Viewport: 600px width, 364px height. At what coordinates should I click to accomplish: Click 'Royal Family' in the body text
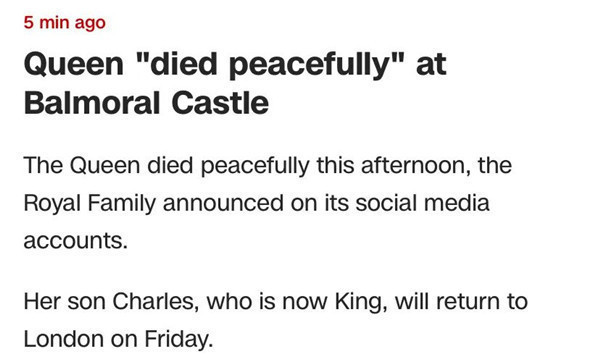click(90, 204)
